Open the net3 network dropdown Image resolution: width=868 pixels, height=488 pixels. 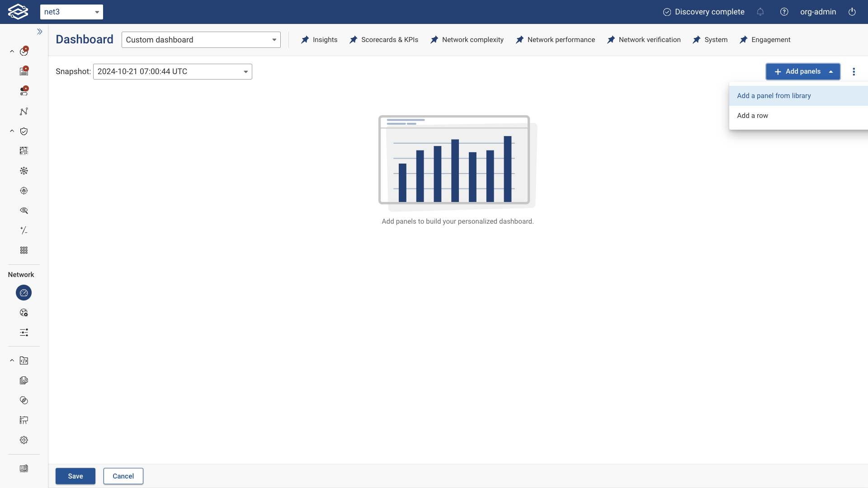(x=71, y=12)
